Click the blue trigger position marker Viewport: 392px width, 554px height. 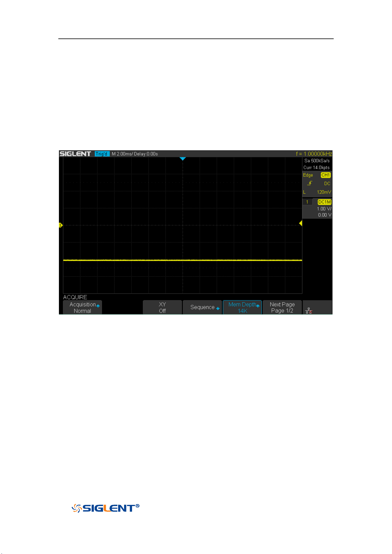(183, 159)
